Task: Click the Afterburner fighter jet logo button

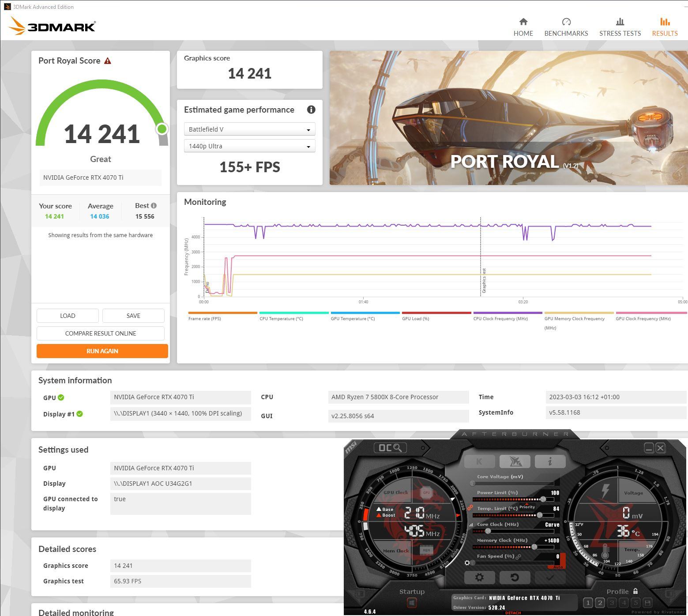Action: 515,461
